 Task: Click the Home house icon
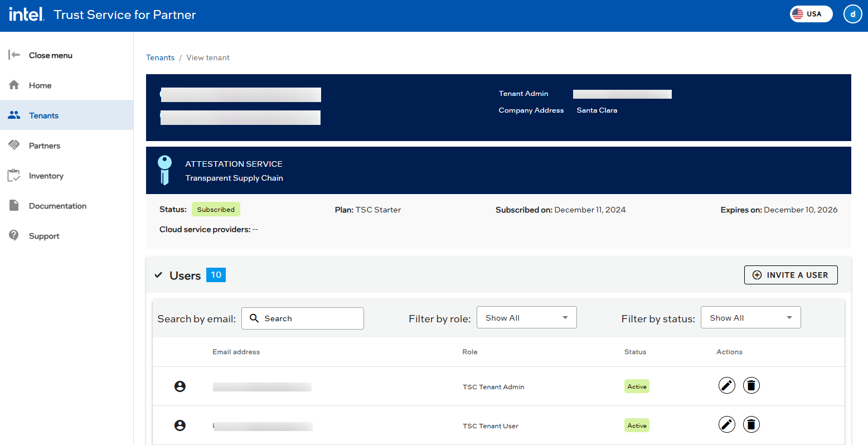pyautogui.click(x=14, y=85)
